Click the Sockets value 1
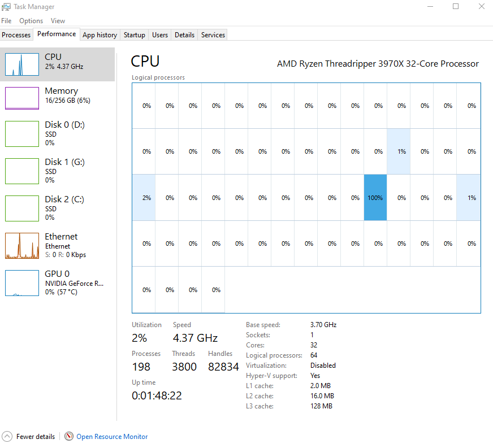The width and height of the screenshot is (493, 448). (312, 335)
